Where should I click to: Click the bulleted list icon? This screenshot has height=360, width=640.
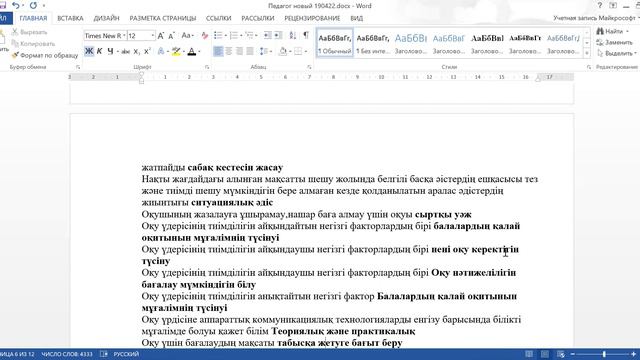click(218, 36)
